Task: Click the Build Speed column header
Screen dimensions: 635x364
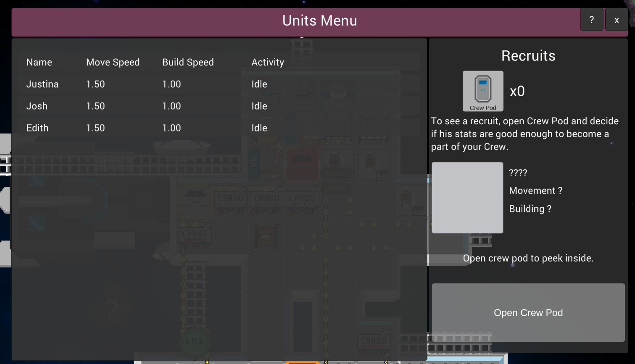Action: (x=188, y=62)
